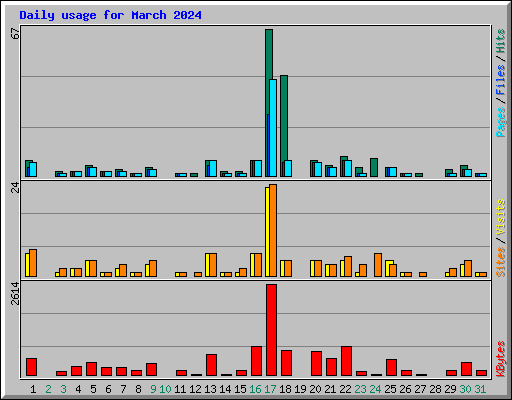Click day '12' on the x-axis

coord(195,389)
